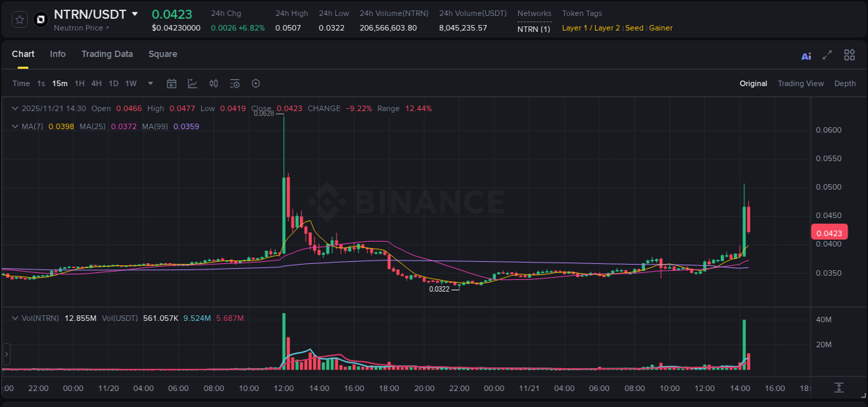Toggle the star to favorite NTRN/USDT

(19, 19)
